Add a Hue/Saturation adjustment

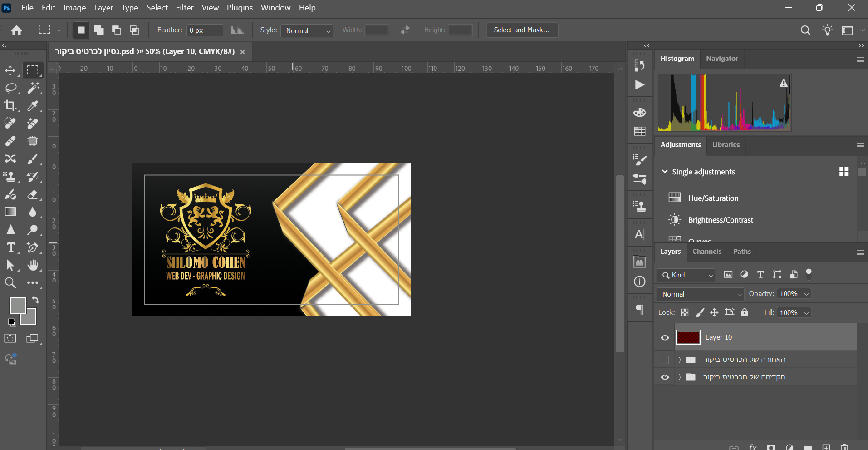[713, 198]
